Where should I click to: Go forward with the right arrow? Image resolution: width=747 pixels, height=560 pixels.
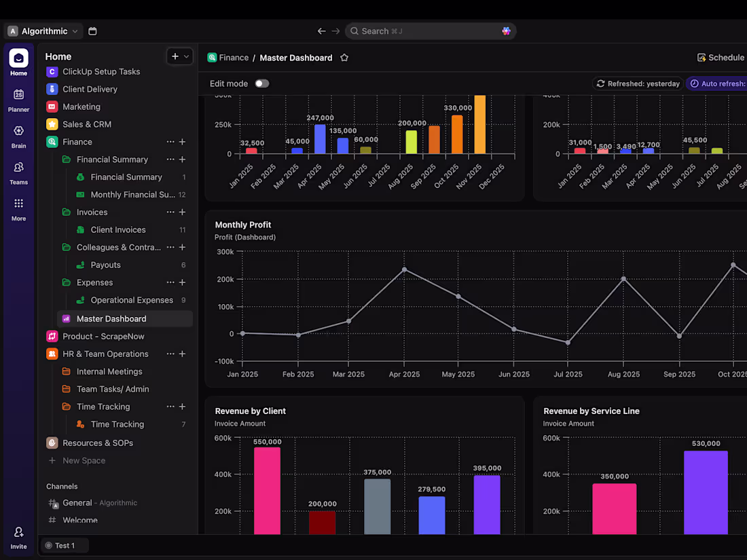coord(336,31)
